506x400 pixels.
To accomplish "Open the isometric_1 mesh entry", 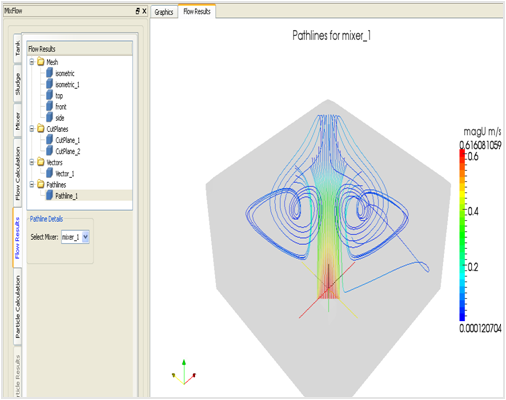I will coord(67,85).
